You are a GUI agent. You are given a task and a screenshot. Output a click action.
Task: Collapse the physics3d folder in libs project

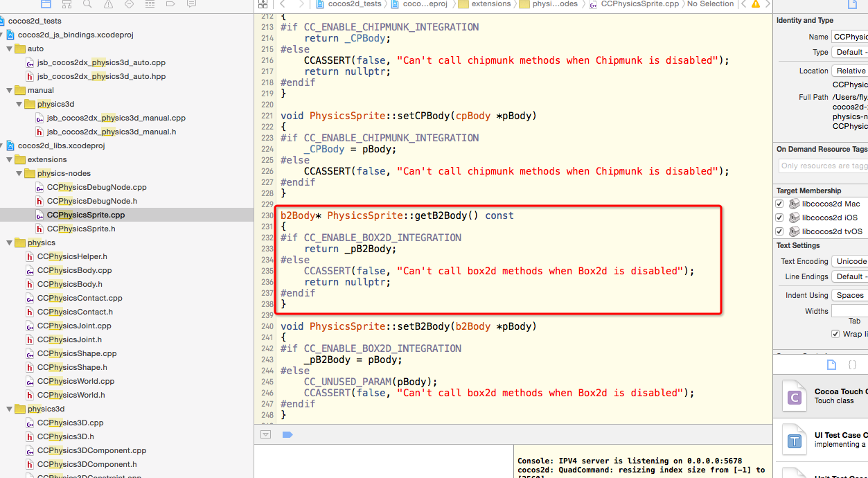[x=9, y=409]
